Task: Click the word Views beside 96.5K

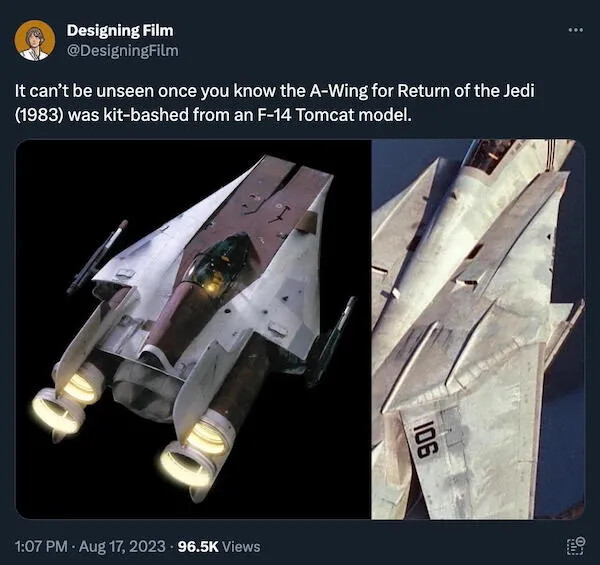Action: pos(241,546)
